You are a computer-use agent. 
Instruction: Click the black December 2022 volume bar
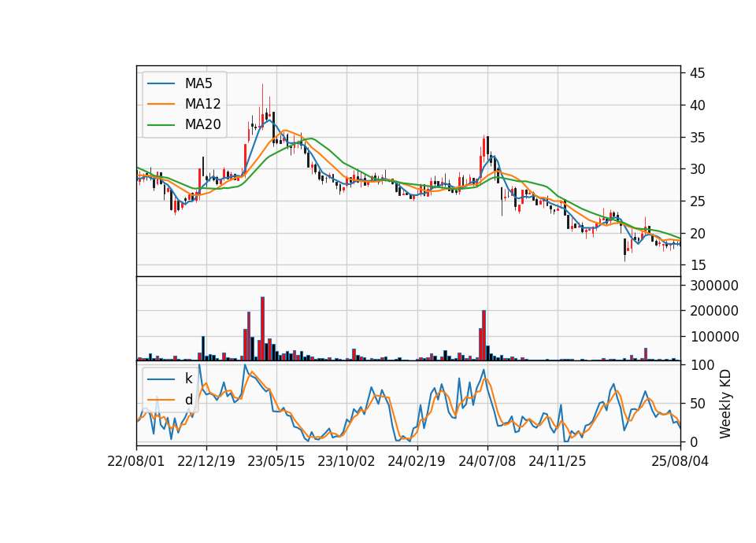[x=203, y=349]
